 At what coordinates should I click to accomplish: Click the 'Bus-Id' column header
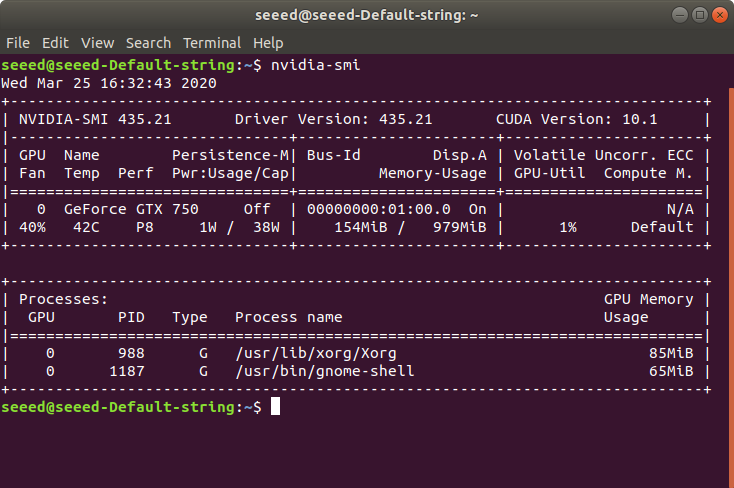click(333, 155)
